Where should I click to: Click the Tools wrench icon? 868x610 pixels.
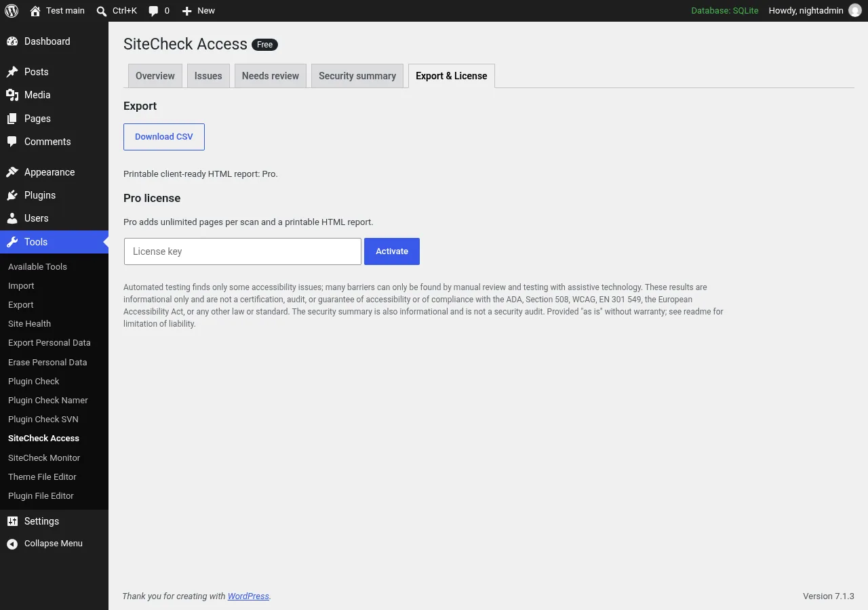[x=12, y=242]
